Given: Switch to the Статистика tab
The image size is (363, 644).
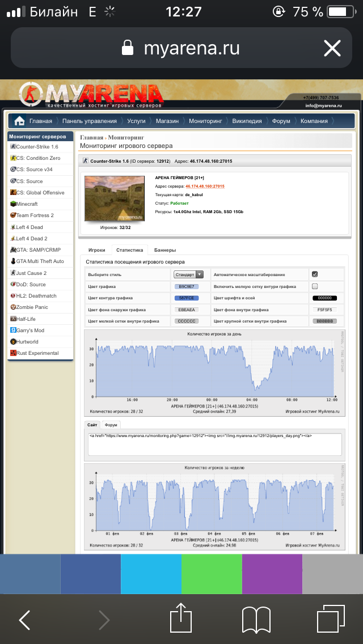Looking at the screenshot, I should [129, 249].
